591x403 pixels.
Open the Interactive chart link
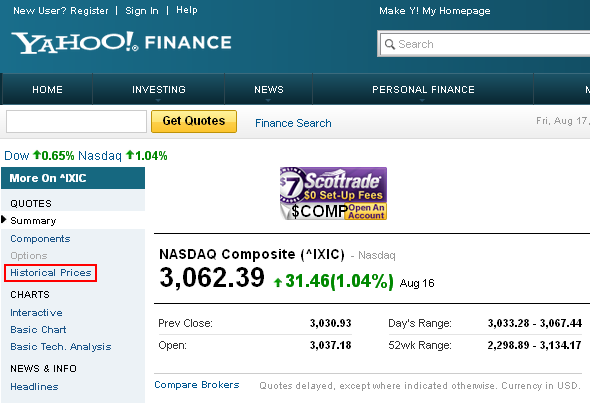(36, 313)
